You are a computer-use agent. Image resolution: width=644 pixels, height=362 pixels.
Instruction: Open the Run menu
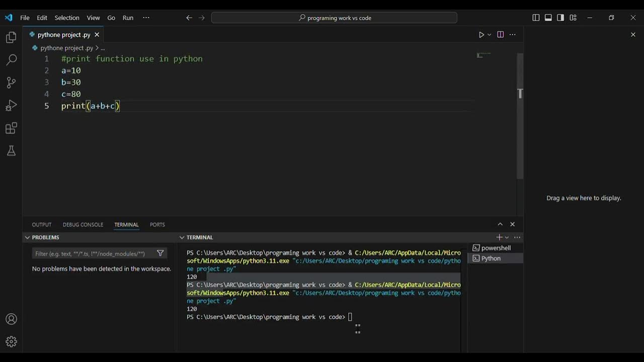(128, 18)
